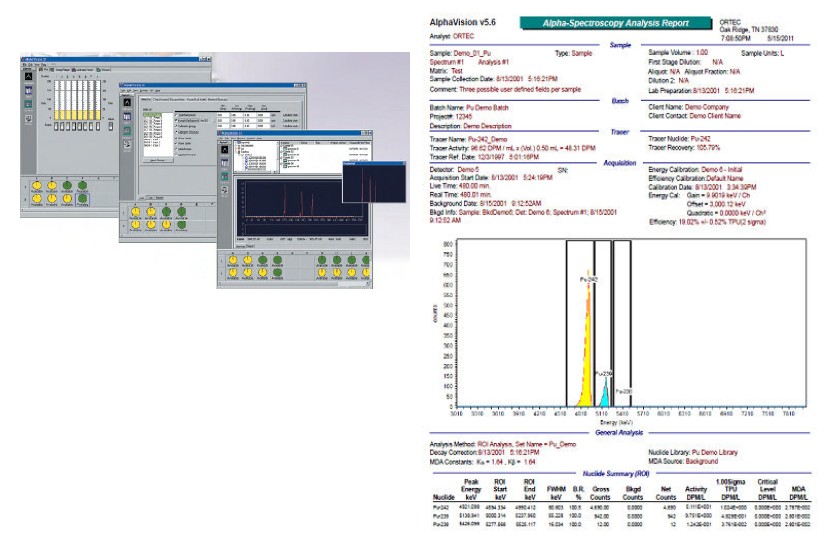This screenshot has height=536, width=828.
Task: Click the 'General Analysis' section heading
Action: 619,432
